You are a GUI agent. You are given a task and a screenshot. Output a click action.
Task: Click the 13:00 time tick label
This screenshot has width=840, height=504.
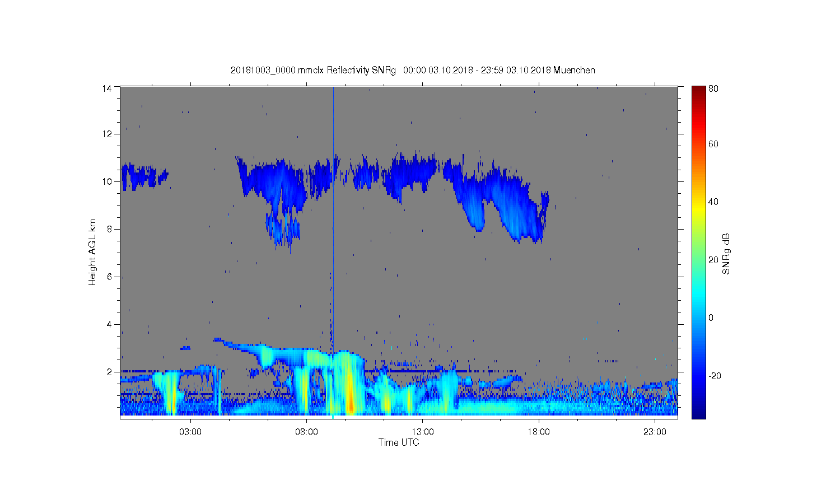click(x=423, y=432)
